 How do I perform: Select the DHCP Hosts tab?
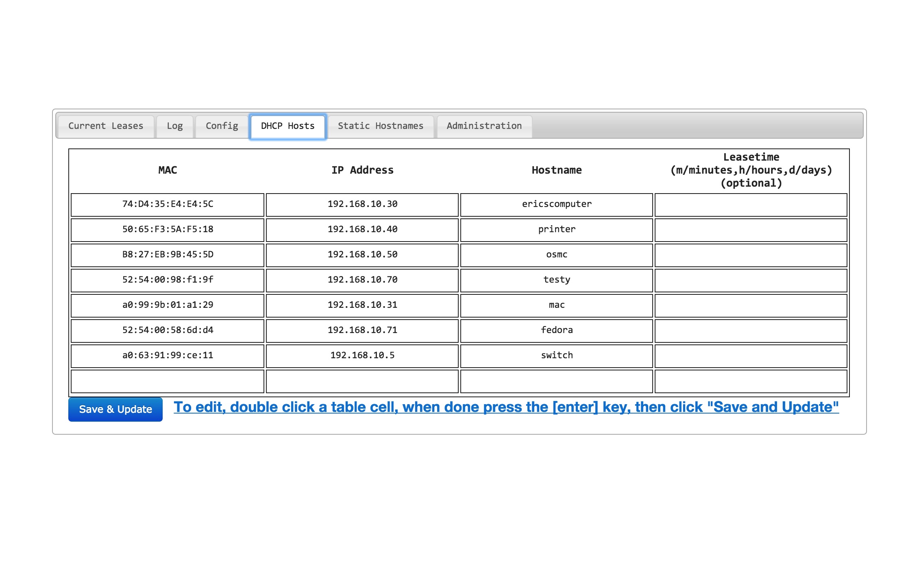point(287,126)
